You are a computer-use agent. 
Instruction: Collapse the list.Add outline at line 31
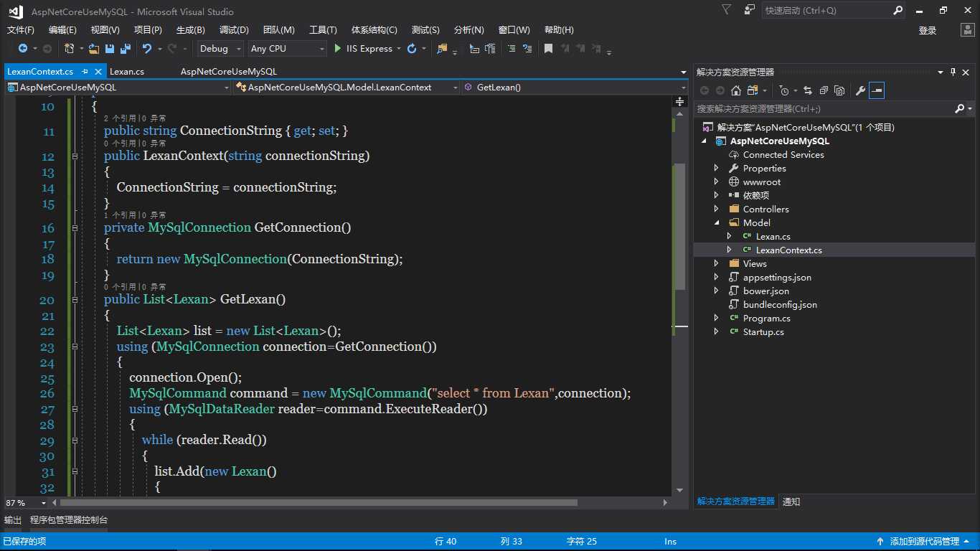[75, 471]
